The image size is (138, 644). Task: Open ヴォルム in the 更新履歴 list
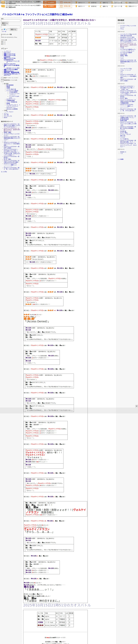(122, 29)
